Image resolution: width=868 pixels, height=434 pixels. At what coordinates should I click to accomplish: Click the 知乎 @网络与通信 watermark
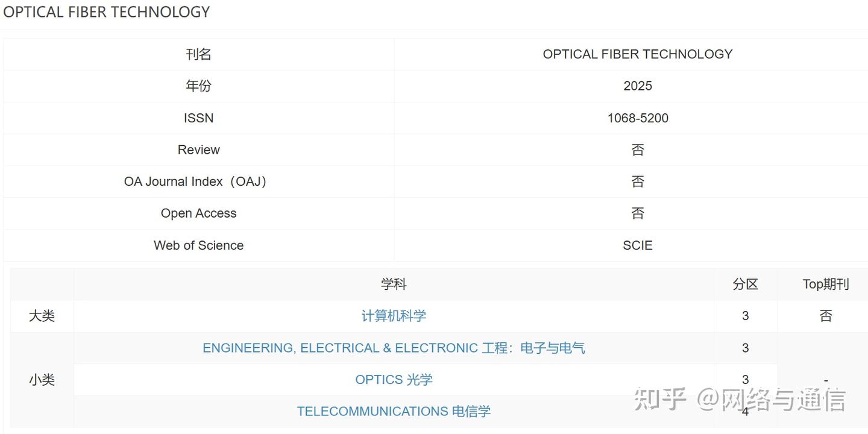point(740,400)
